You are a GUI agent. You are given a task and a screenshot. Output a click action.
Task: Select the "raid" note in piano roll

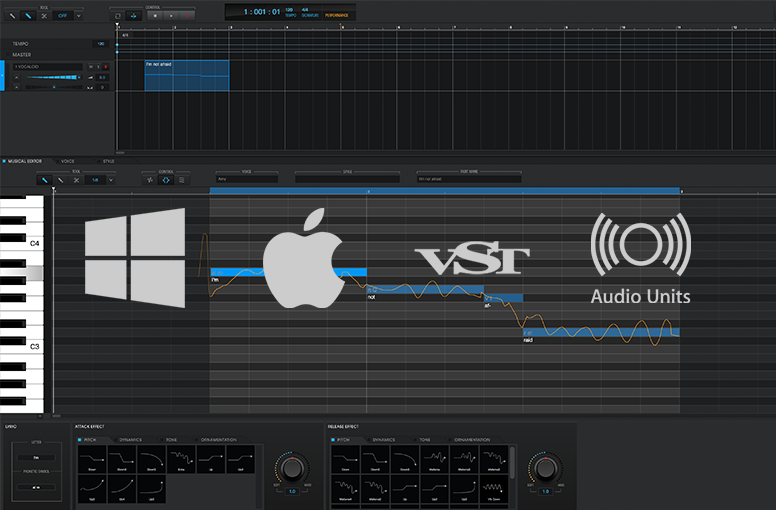[601, 332]
